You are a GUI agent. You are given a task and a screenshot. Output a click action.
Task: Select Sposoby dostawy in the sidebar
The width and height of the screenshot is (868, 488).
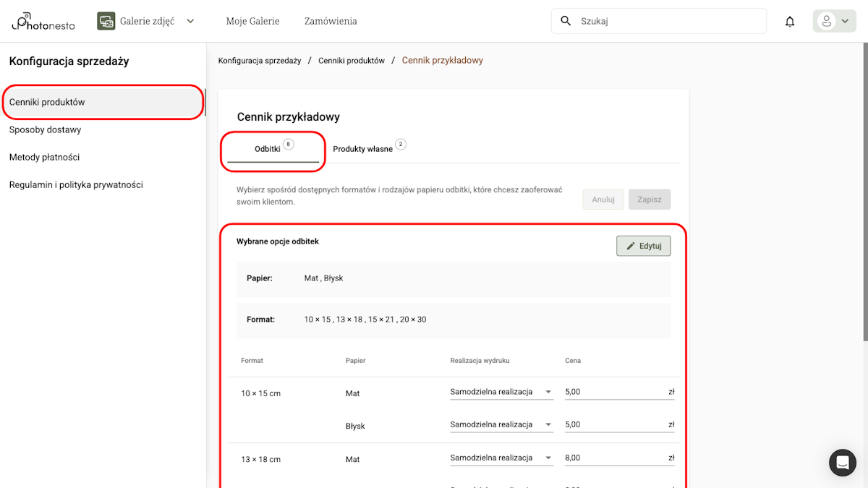pos(46,130)
